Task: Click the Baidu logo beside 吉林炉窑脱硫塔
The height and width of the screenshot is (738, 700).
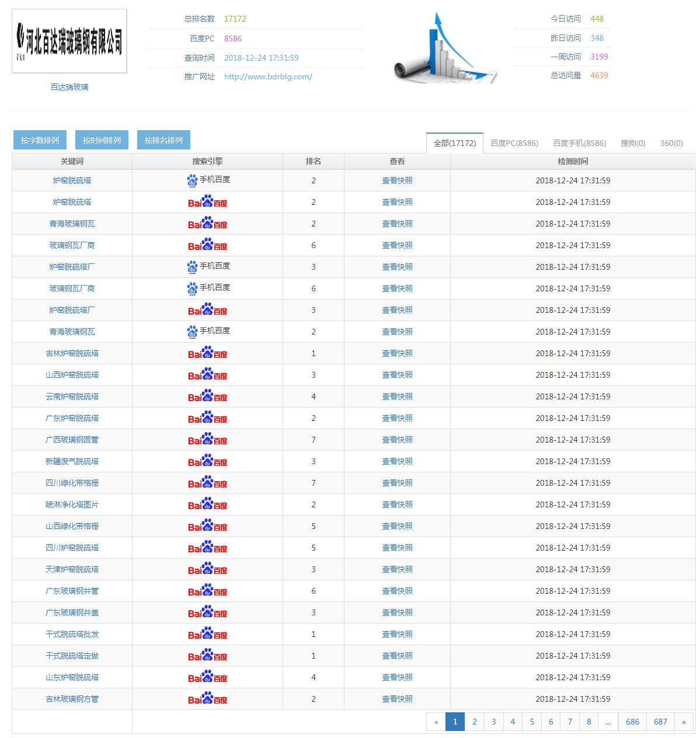Action: (207, 353)
